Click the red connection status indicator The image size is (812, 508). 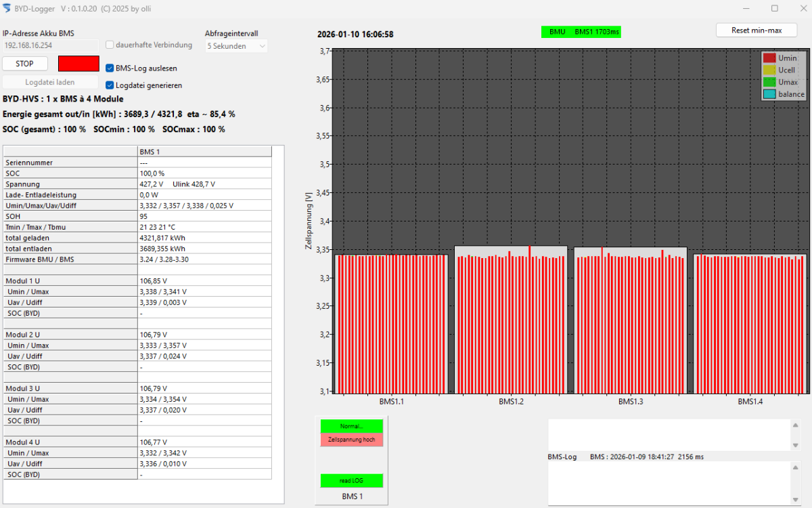pyautogui.click(x=78, y=64)
